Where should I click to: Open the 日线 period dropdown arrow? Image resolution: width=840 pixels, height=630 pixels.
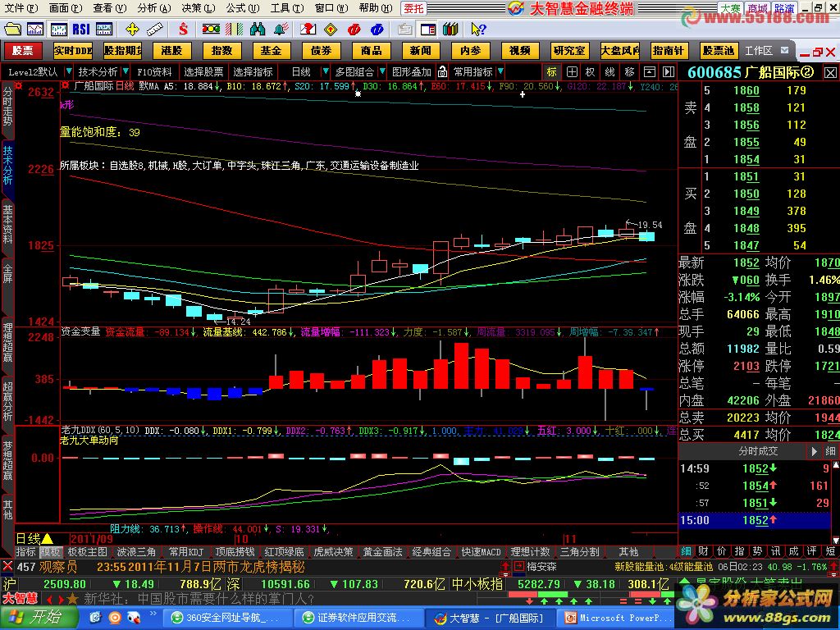325,72
